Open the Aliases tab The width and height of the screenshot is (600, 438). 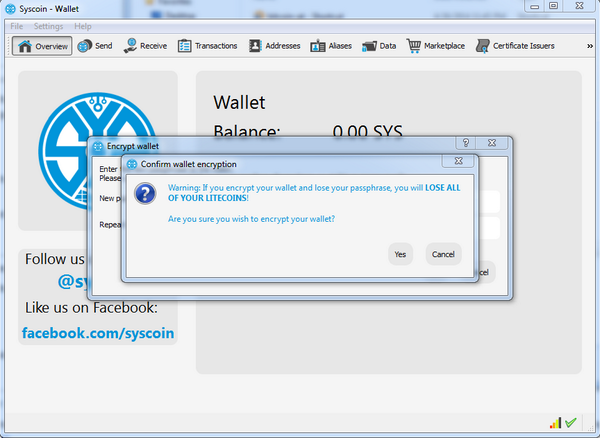pos(331,46)
